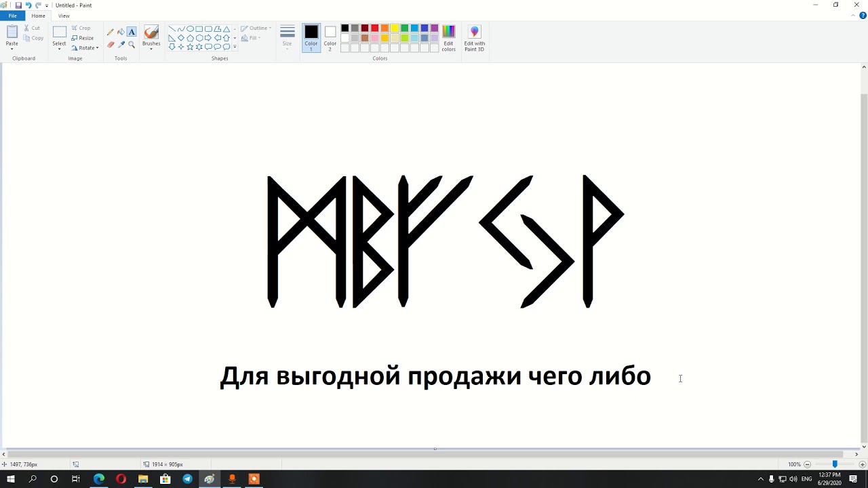Pick the Right arrow shape
The height and width of the screenshot is (488, 868).
coord(208,38)
